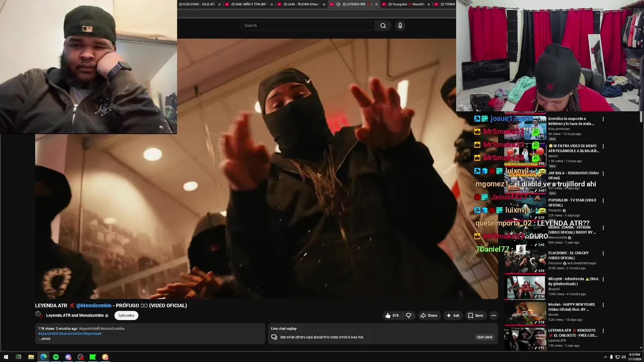Open the volume control in the system tray
Viewport: 644px width, 362px height.
point(623,357)
